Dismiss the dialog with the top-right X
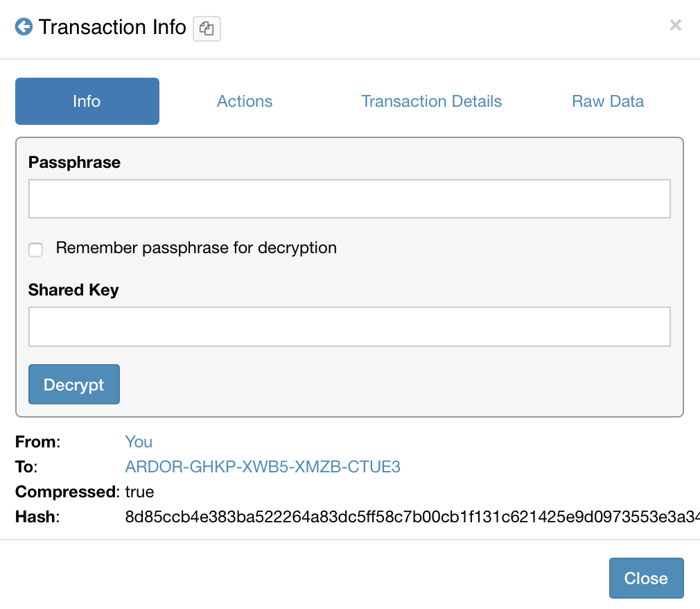Screen dimensions: 700x609 [x=676, y=26]
